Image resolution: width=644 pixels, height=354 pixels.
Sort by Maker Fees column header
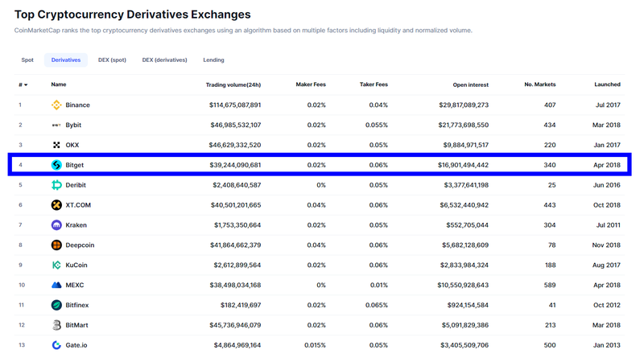click(311, 84)
